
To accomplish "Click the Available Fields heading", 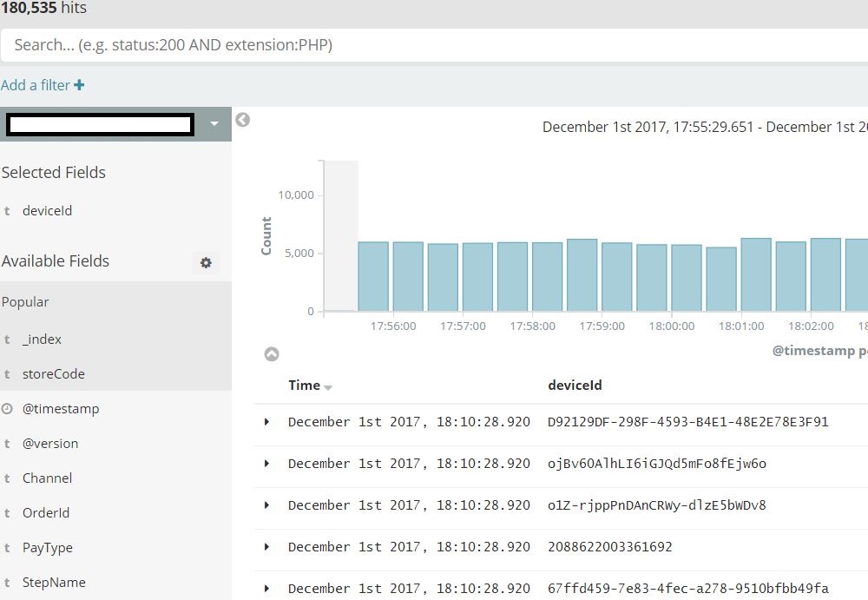I will coord(56,261).
